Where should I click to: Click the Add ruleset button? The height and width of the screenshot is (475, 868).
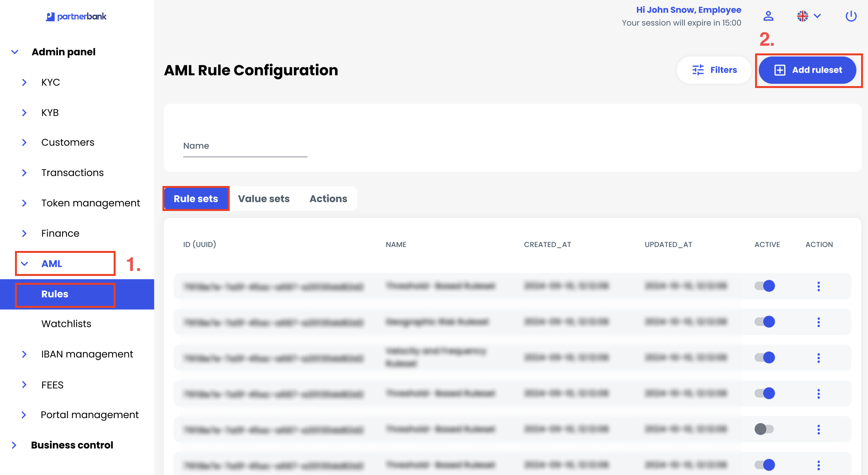click(807, 70)
